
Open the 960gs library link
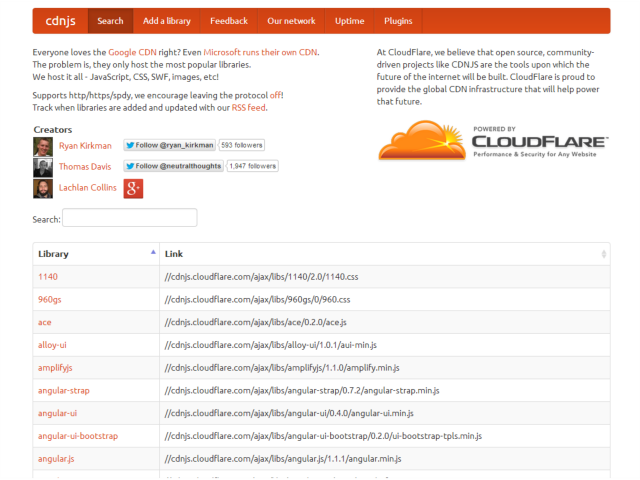49,300
